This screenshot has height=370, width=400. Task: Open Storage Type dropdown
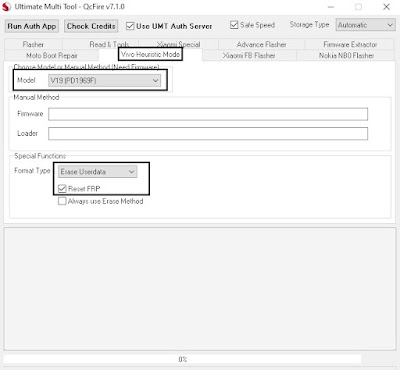coord(365,25)
